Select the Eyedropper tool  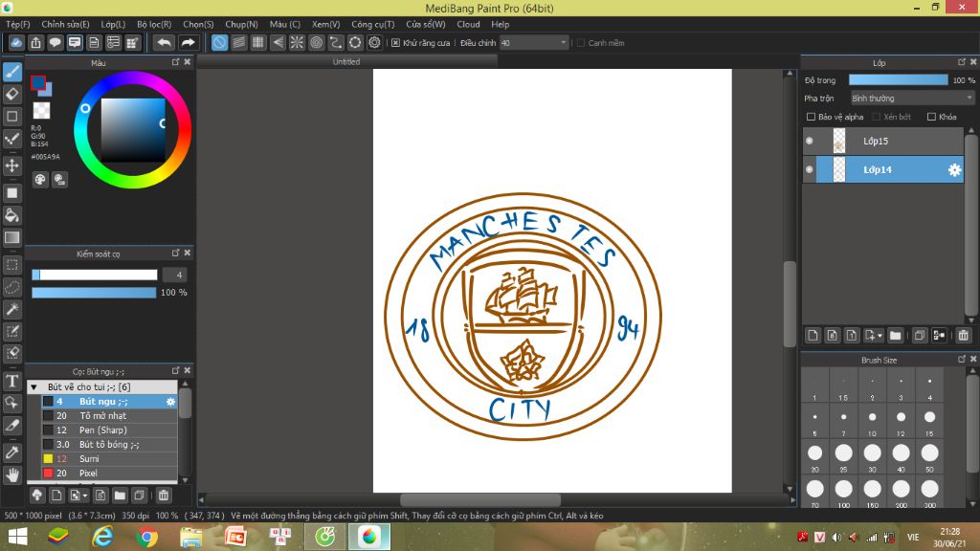point(11,452)
